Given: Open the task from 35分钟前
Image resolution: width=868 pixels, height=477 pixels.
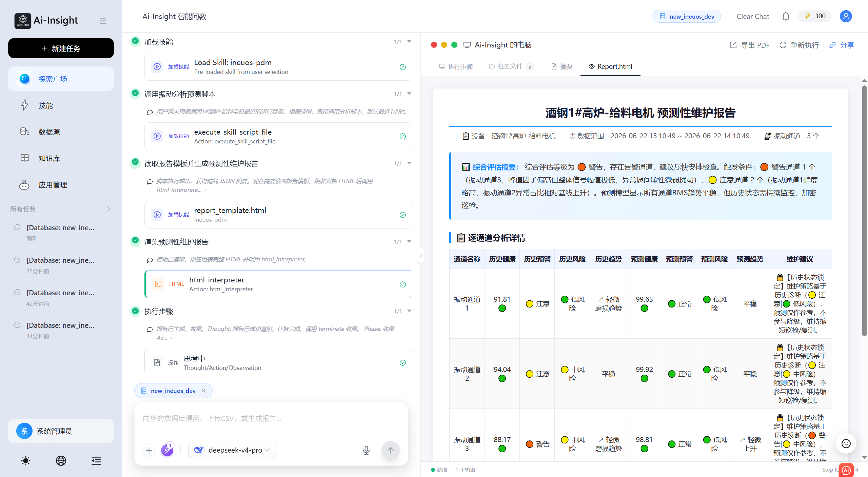Looking at the screenshot, I should 61,265.
